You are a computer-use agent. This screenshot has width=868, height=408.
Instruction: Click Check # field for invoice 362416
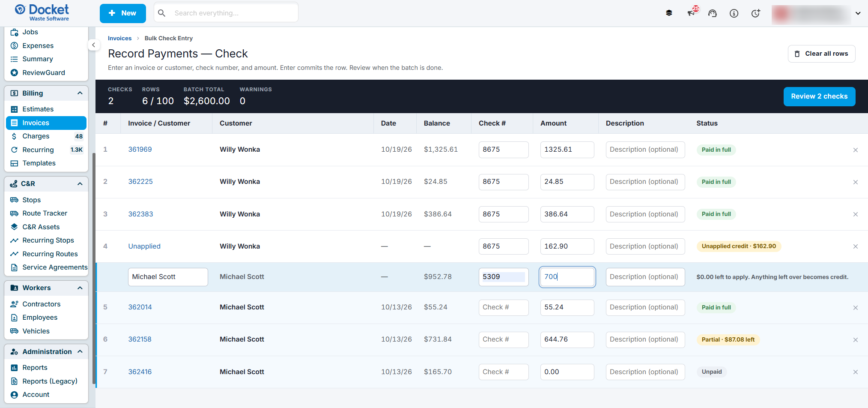pyautogui.click(x=504, y=372)
